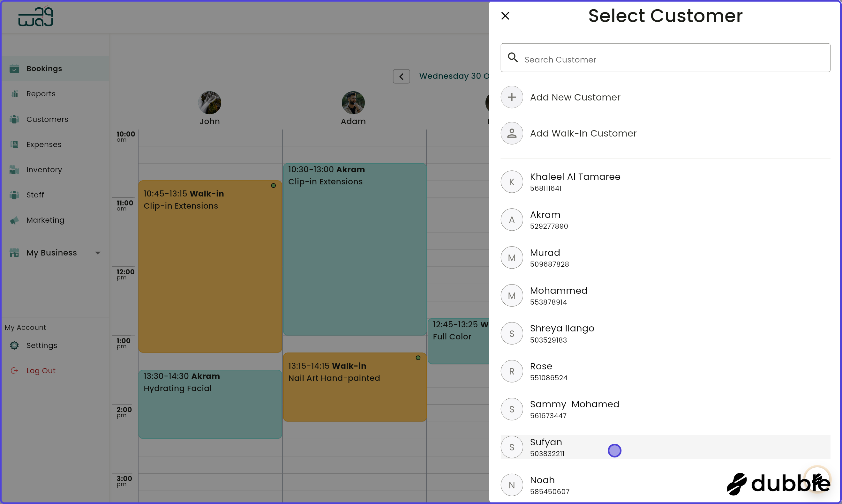The height and width of the screenshot is (504, 842).
Task: Open the Staff section icon
Action: 15,195
